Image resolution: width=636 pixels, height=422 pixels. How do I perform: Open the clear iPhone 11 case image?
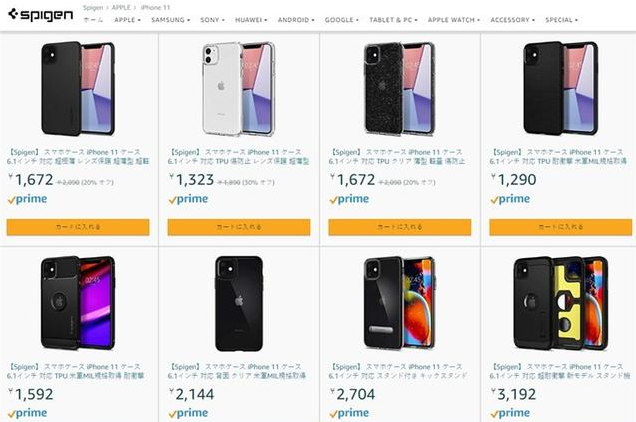[238, 89]
